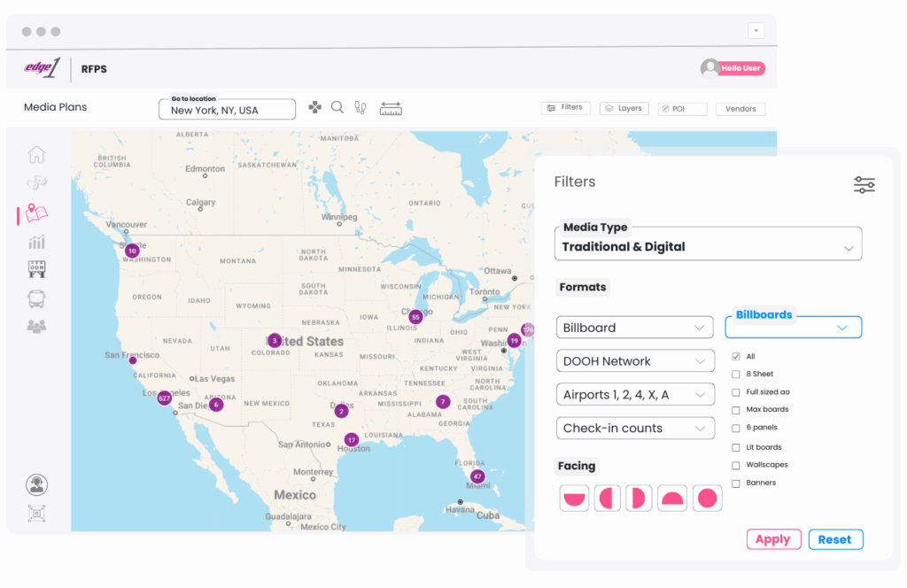Click the magnifier search icon in toolbar

point(337,107)
